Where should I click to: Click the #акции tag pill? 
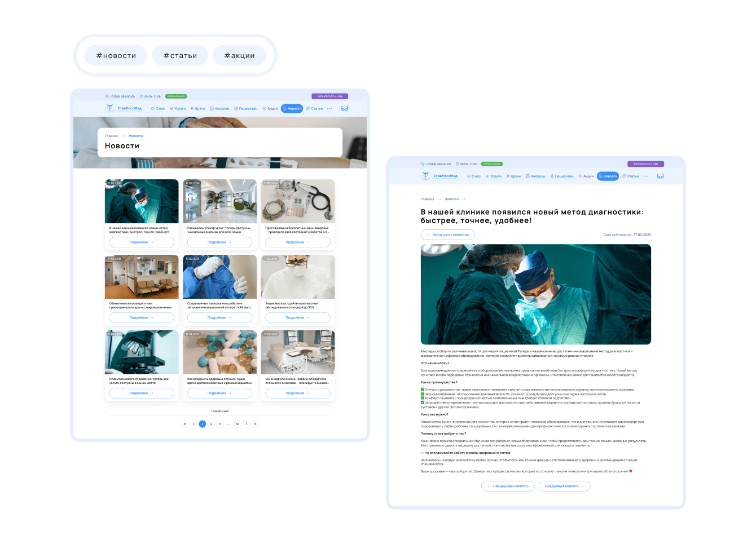pos(239,55)
